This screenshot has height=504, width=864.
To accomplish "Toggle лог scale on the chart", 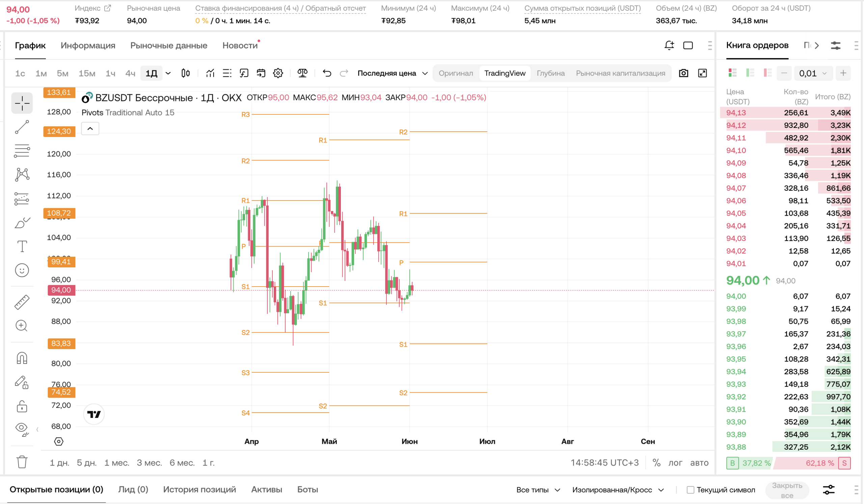I will (675, 463).
